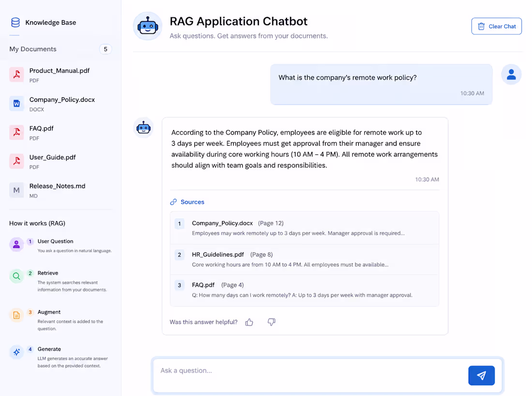Give the answer a thumbs up
The image size is (532, 396).
pos(249,322)
